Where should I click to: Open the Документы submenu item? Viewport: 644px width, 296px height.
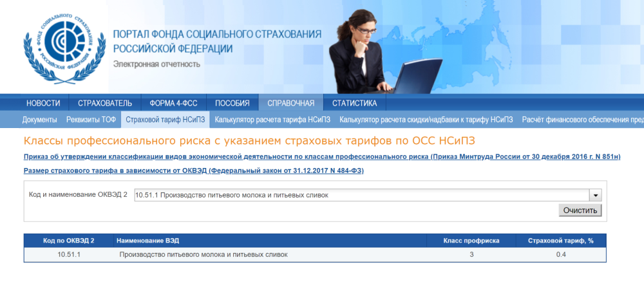40,120
